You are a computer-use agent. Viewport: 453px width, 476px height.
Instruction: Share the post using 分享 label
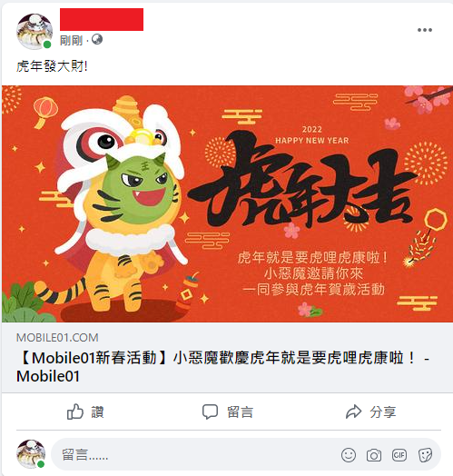click(x=382, y=412)
